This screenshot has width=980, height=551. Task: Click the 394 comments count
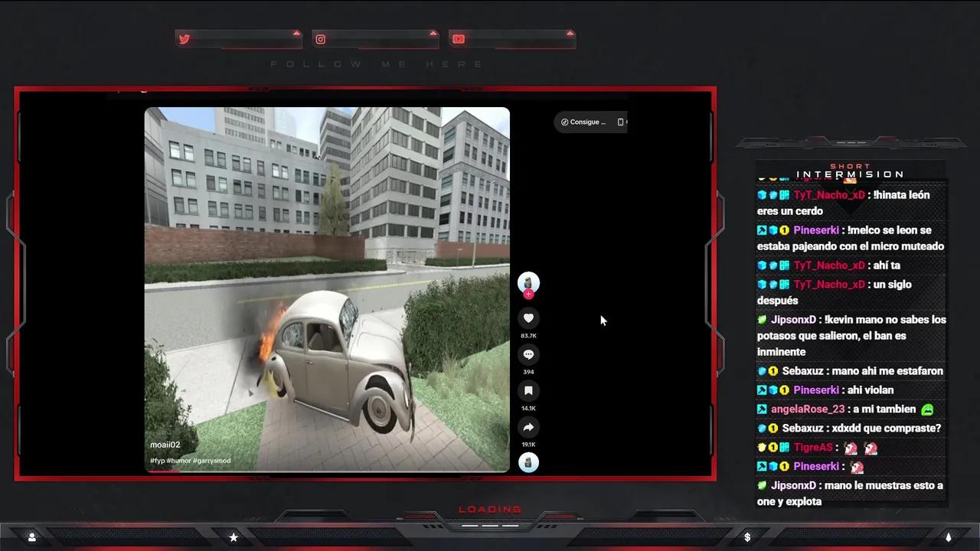click(x=528, y=372)
